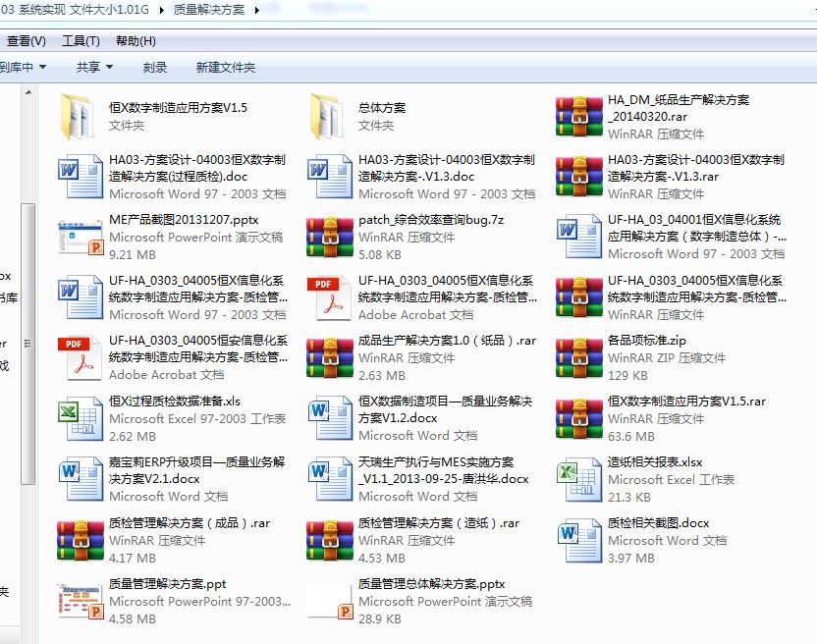The width and height of the screenshot is (817, 644).
Task: Click file name ME产品截图20131207.pptx
Action: (x=184, y=220)
